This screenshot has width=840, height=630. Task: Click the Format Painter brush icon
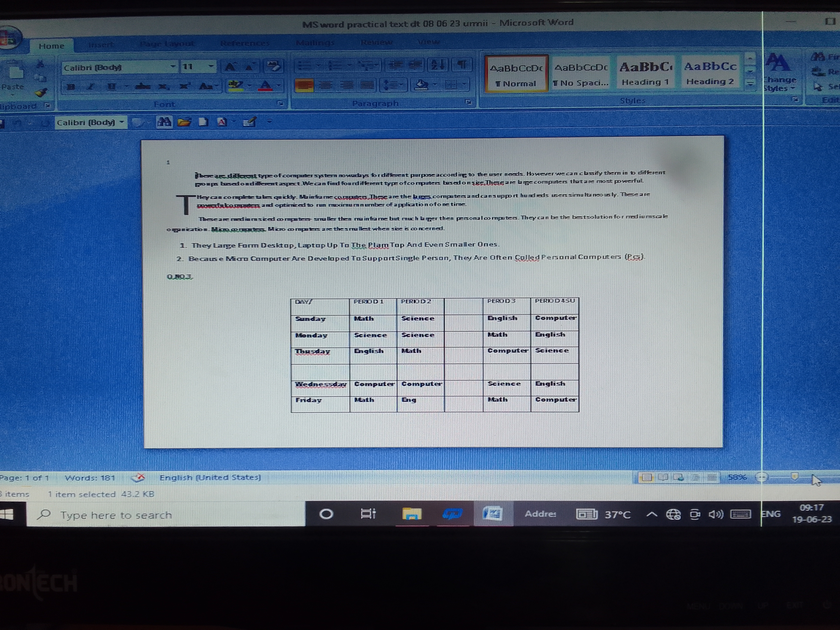(x=41, y=93)
